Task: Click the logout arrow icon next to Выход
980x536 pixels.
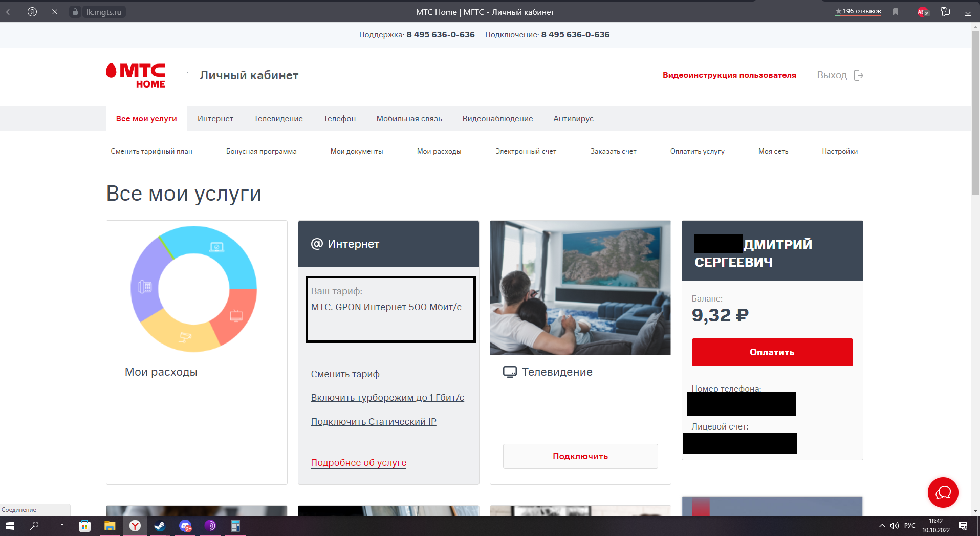Action: tap(859, 75)
